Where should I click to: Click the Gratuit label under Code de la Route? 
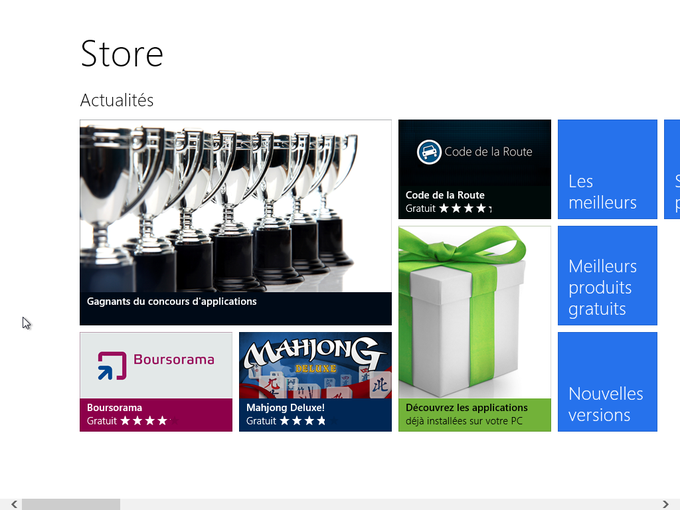click(420, 209)
